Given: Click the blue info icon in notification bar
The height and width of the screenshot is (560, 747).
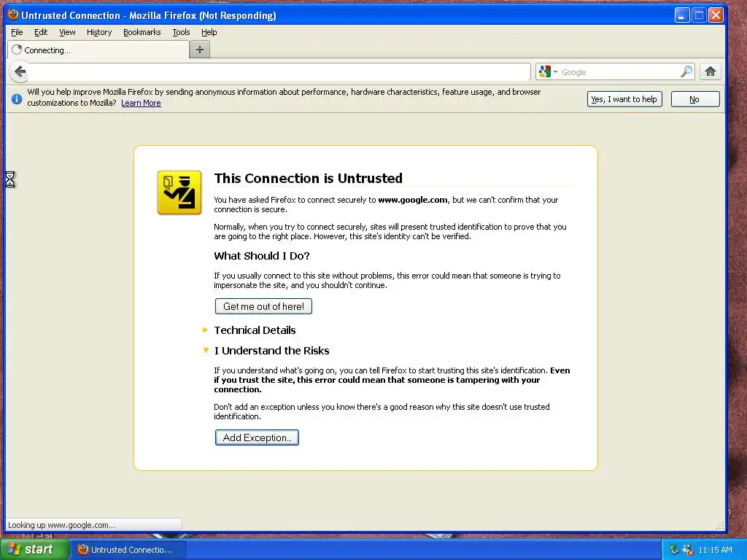Looking at the screenshot, I should pos(17,99).
